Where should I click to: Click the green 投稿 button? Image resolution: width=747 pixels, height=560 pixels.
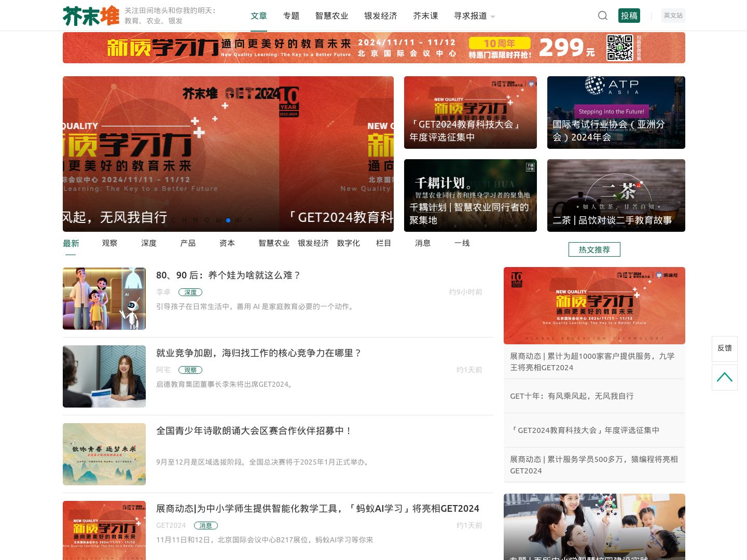click(629, 16)
